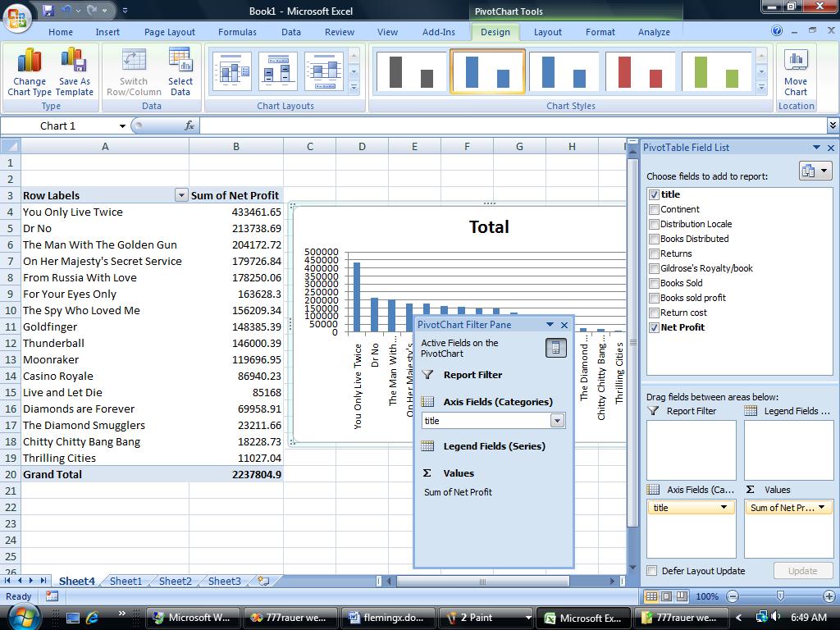Open the Insert ribbon tab

click(107, 32)
